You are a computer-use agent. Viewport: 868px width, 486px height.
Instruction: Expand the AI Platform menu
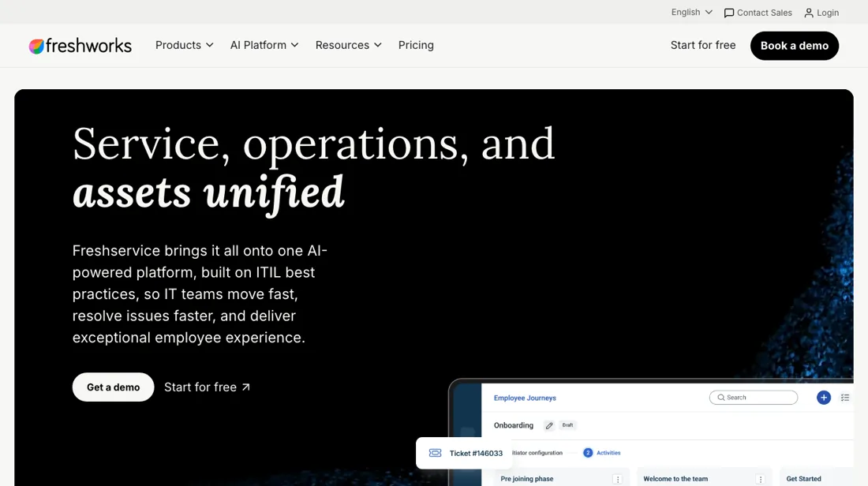coord(264,46)
